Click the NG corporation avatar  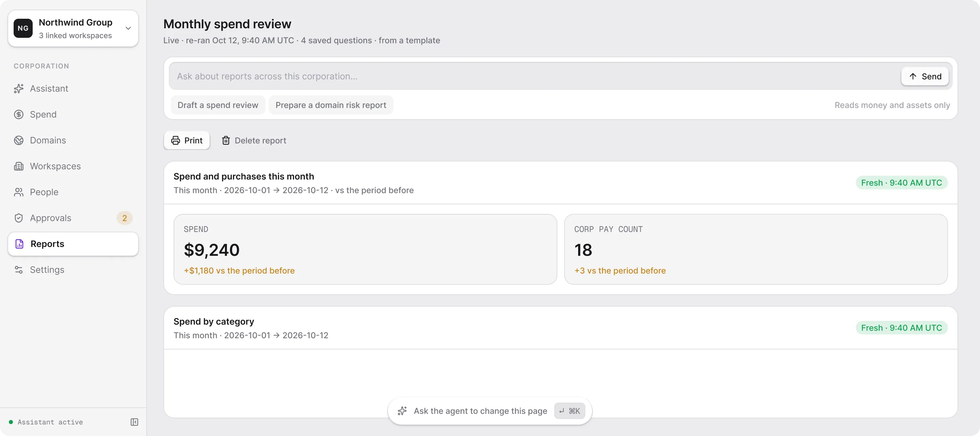pyautogui.click(x=23, y=28)
